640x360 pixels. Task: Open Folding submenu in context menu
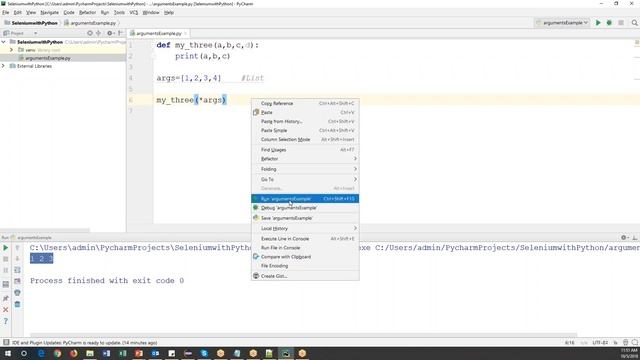pos(305,169)
